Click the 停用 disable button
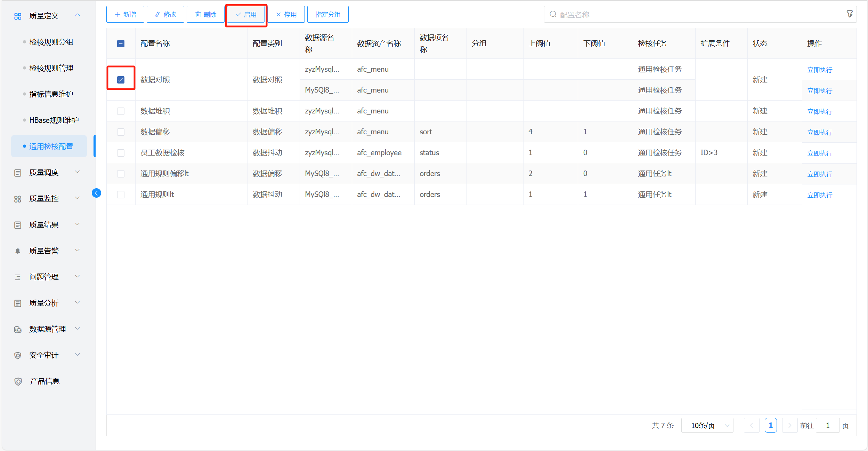This screenshot has height=451, width=868. click(286, 15)
